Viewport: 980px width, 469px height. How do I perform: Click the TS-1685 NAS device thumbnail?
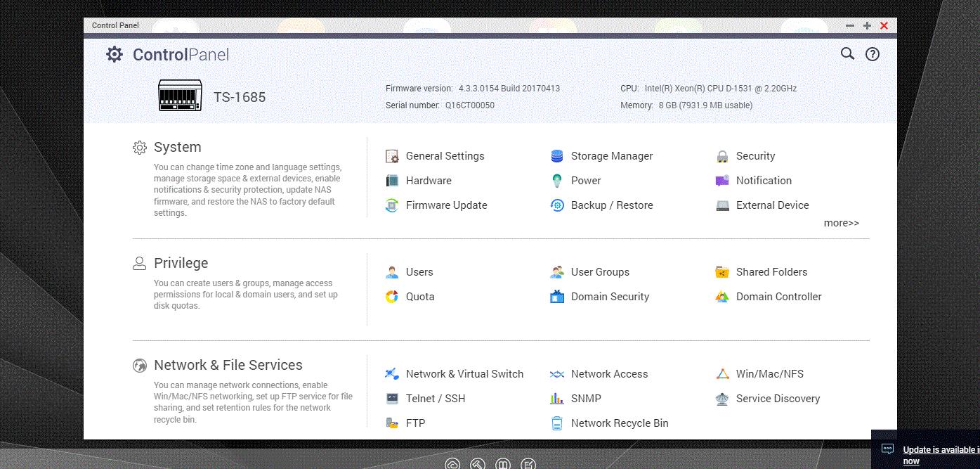(x=180, y=96)
